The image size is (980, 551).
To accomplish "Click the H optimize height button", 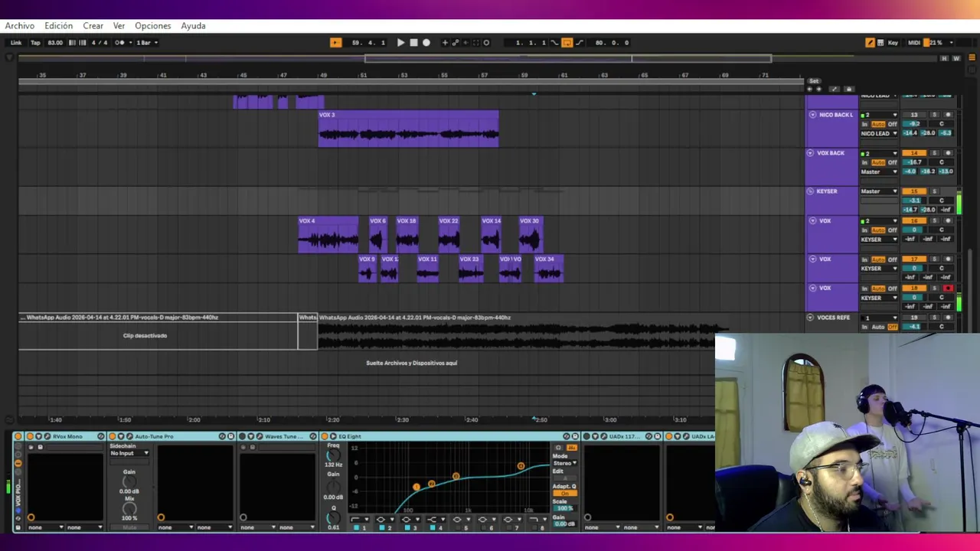I will tap(944, 58).
